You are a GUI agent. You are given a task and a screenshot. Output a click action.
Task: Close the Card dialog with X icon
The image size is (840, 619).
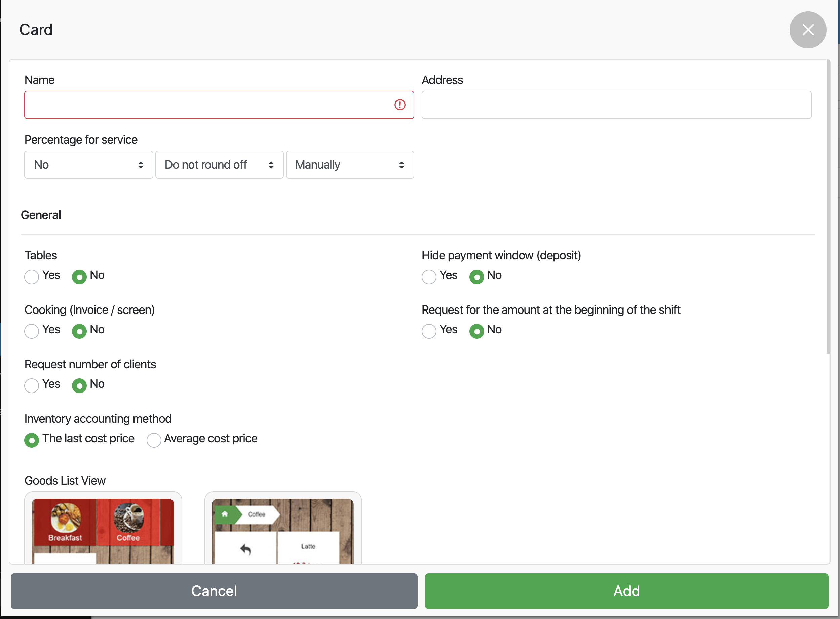coord(807,30)
